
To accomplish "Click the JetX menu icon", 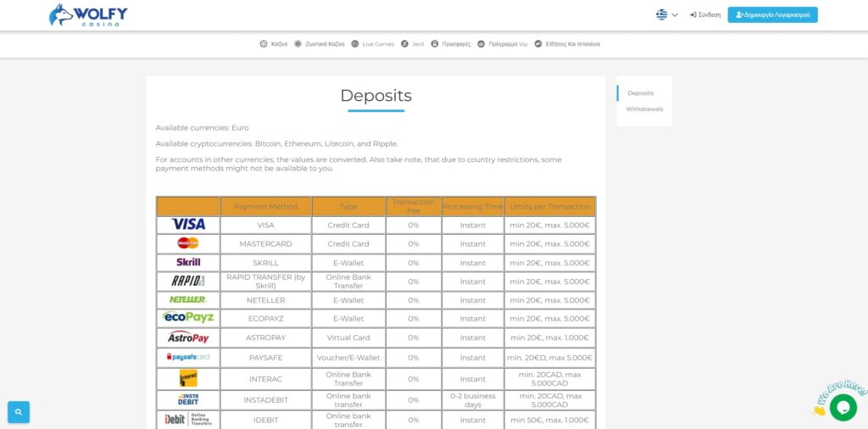I will [x=404, y=44].
